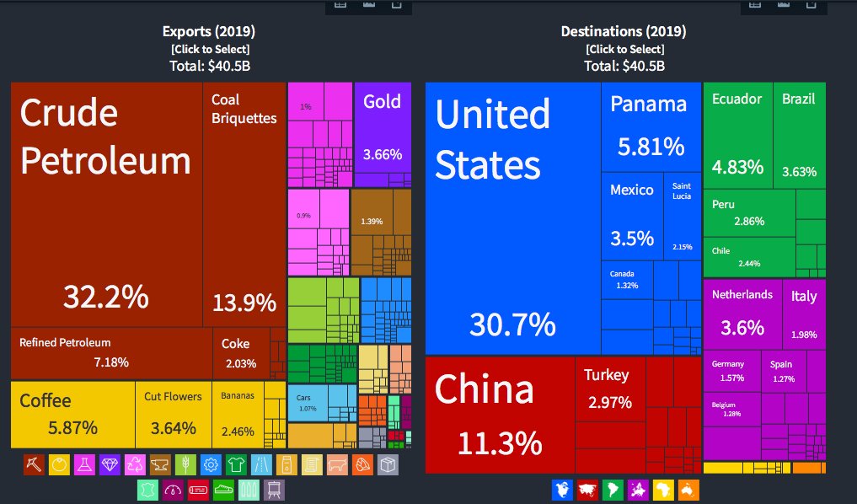Click the Panama 5.81% tile
Image resolution: width=857 pixels, height=504 pixels.
coord(651,126)
